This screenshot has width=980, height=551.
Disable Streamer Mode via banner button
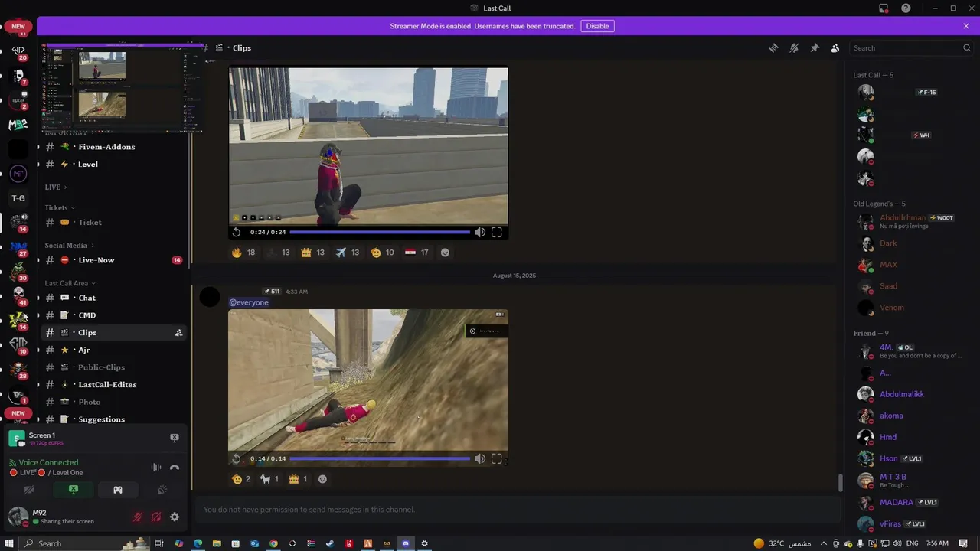tap(597, 26)
